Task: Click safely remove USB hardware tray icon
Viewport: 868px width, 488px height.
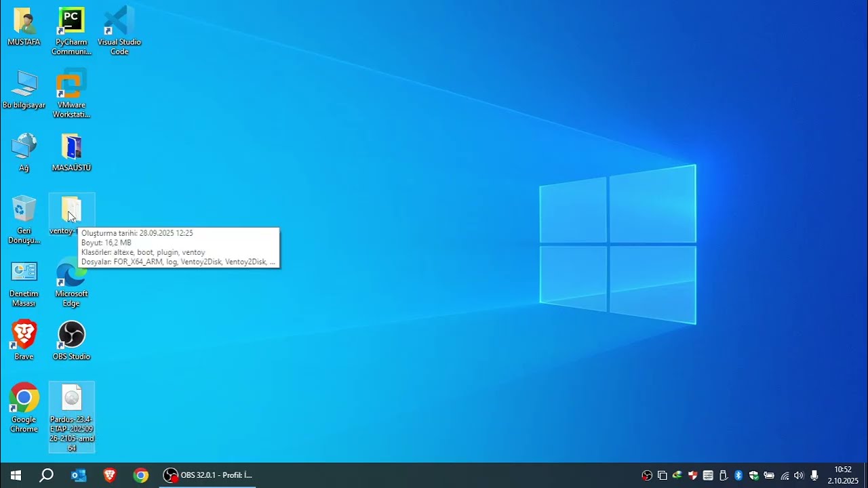Action: pos(723,476)
